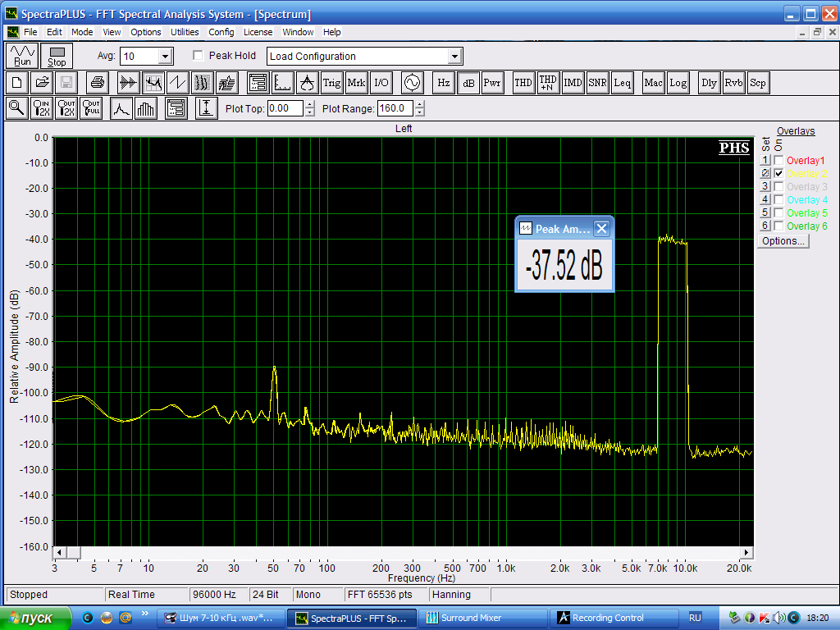Click the zoom out full icon

pos(91,108)
